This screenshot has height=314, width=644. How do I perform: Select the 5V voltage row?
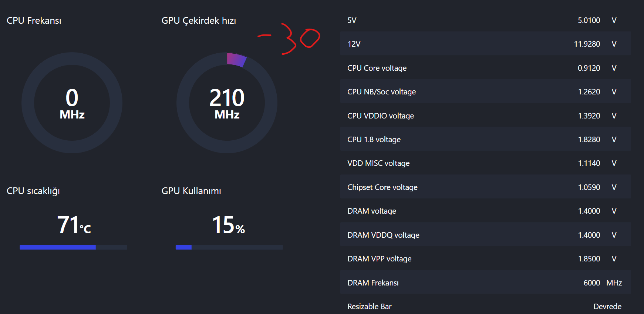(x=485, y=20)
